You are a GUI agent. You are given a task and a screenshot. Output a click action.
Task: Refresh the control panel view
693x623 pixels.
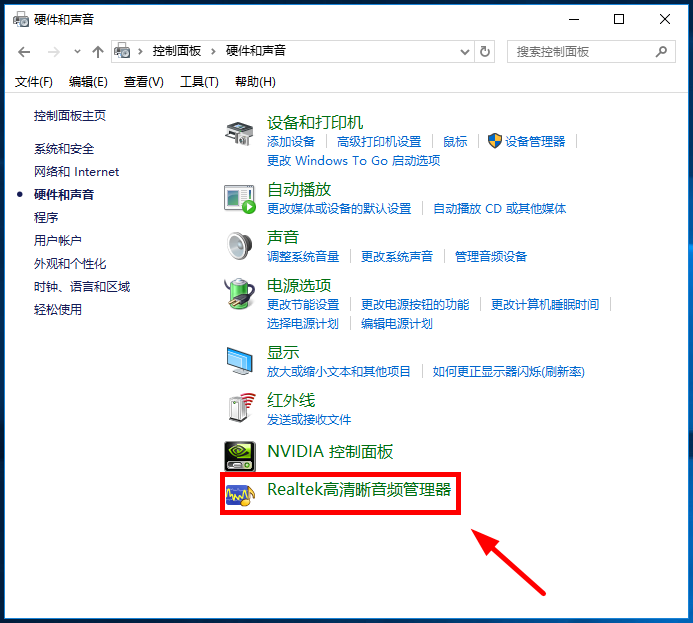tap(486, 51)
